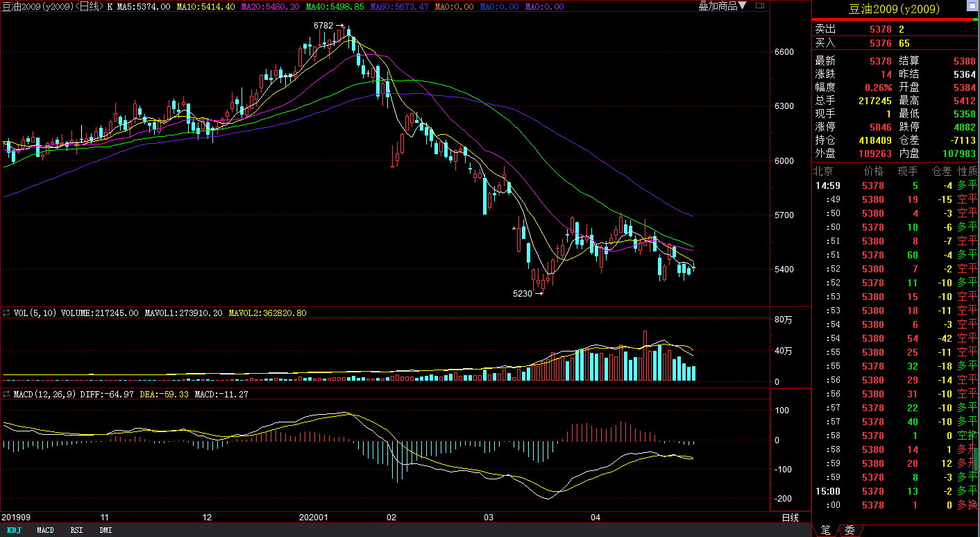Screen dimensions: 980x537
Task: Switch to the MACD indicator tab
Action: [x=45, y=530]
